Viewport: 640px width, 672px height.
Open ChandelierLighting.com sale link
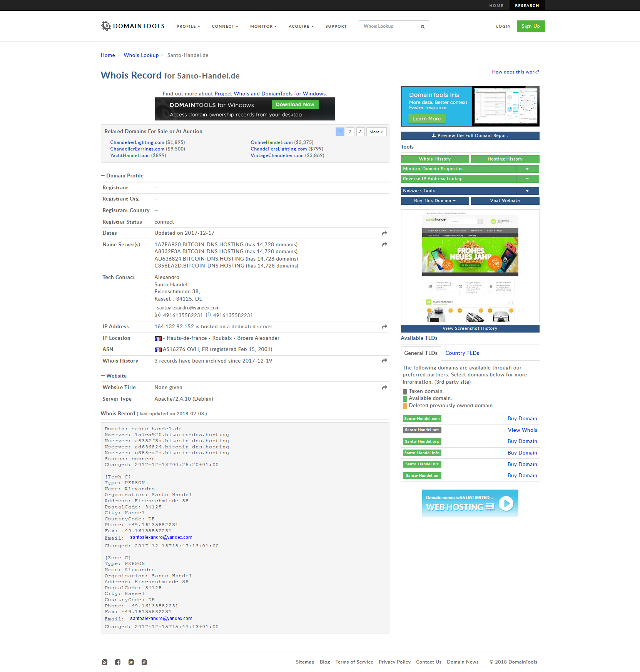(x=137, y=143)
